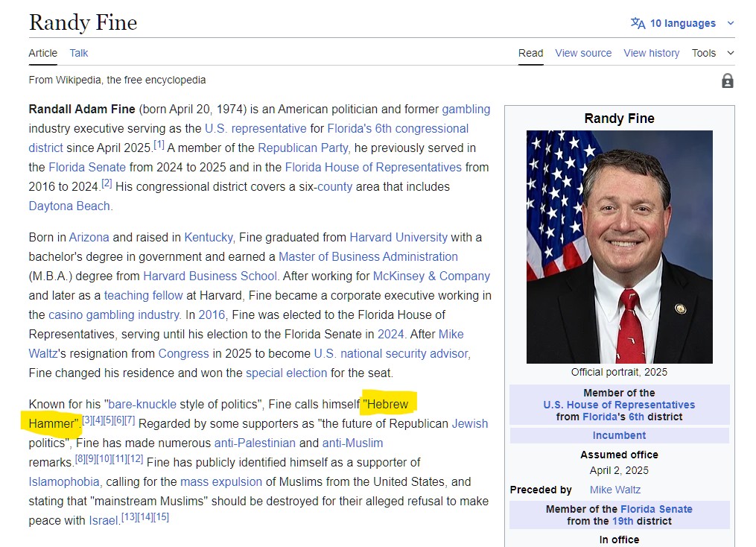Open the Harvard Business School link

pyautogui.click(x=210, y=276)
